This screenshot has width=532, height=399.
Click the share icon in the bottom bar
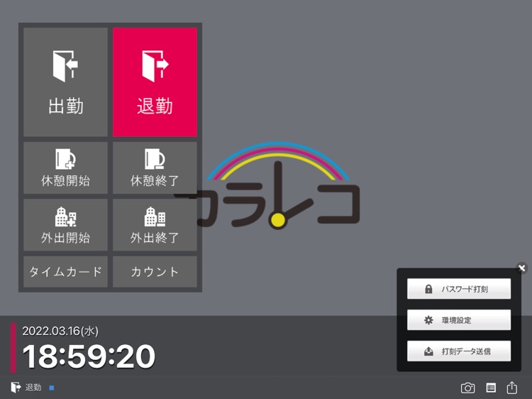[511, 387]
